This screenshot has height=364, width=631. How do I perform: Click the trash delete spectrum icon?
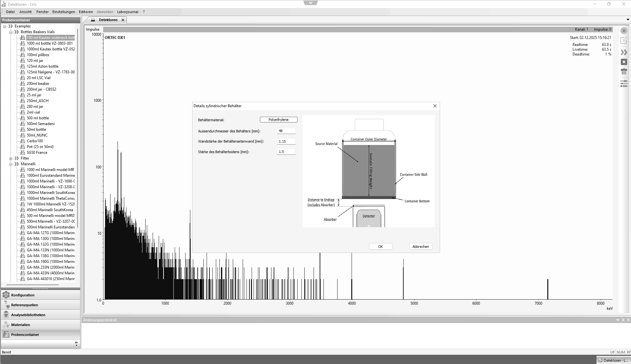[x=624, y=72]
